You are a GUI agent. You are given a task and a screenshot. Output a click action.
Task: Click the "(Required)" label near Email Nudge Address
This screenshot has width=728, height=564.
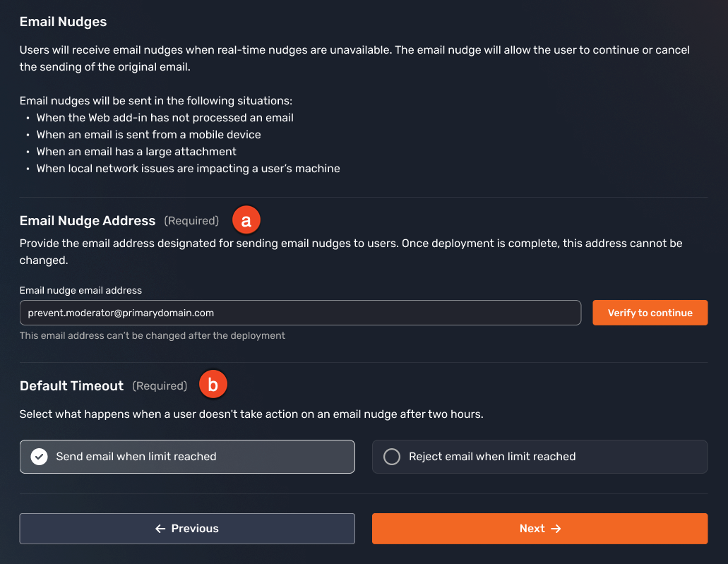(191, 220)
